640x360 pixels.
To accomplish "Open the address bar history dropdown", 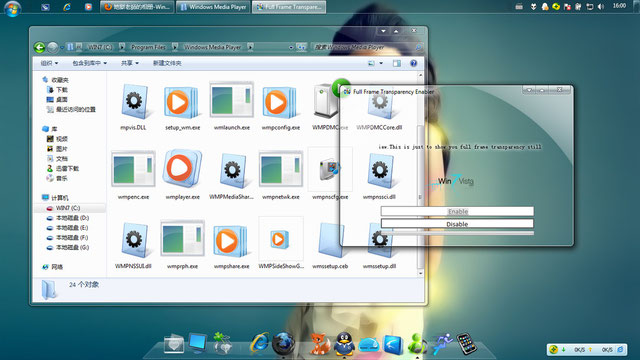I will [291, 47].
